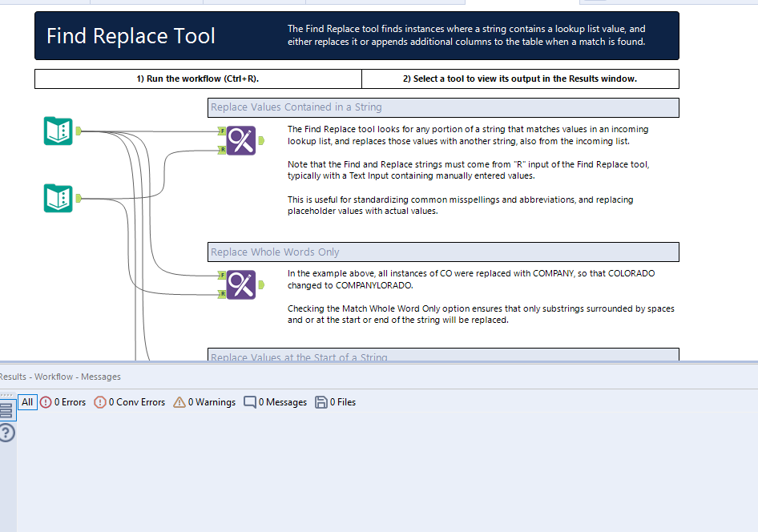Click the Files filter disk icon
Viewport: 758px width, 532px height.
pyautogui.click(x=321, y=402)
